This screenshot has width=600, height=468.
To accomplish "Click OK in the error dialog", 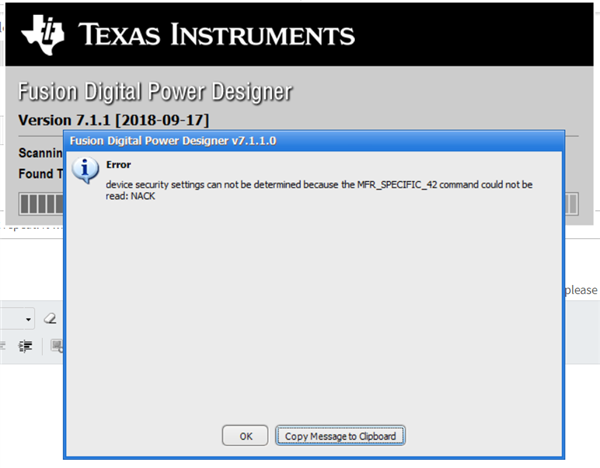I will [245, 435].
